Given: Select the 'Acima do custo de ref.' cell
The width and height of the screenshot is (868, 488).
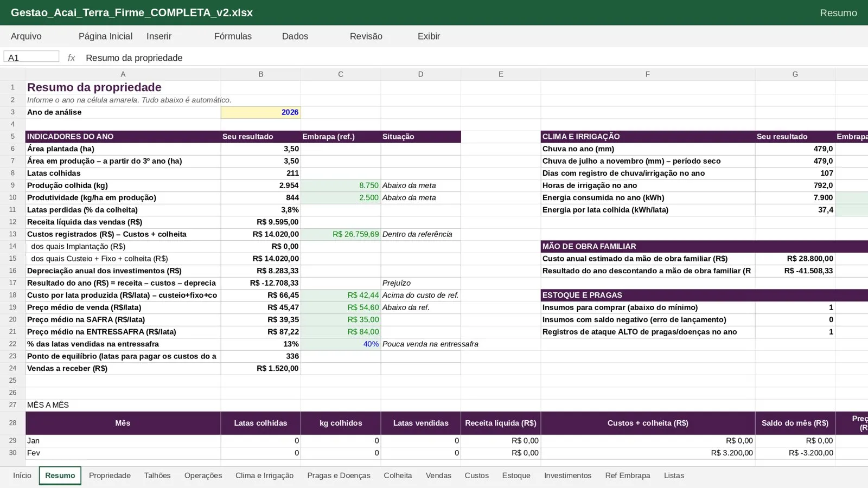Looking at the screenshot, I should click(420, 295).
